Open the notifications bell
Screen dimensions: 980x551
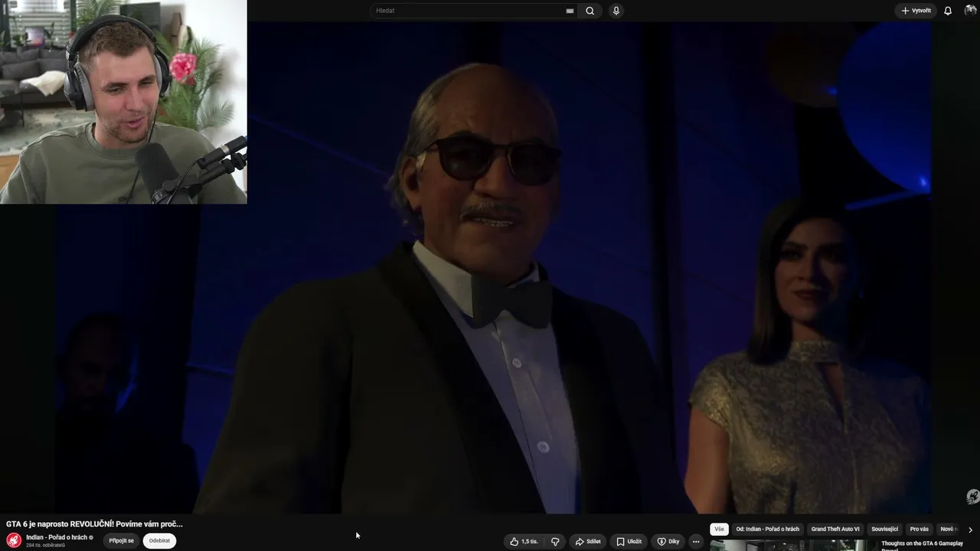pyautogui.click(x=948, y=11)
